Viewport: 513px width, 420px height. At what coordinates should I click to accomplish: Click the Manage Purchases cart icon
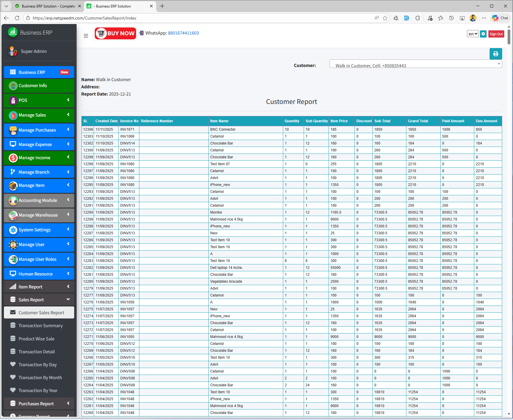coord(13,130)
